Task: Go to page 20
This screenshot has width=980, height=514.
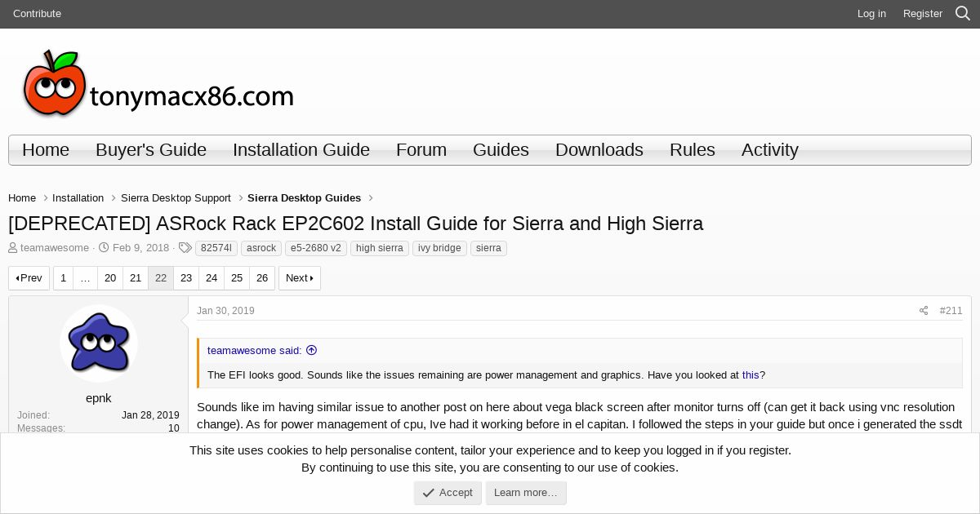Action: 110,278
